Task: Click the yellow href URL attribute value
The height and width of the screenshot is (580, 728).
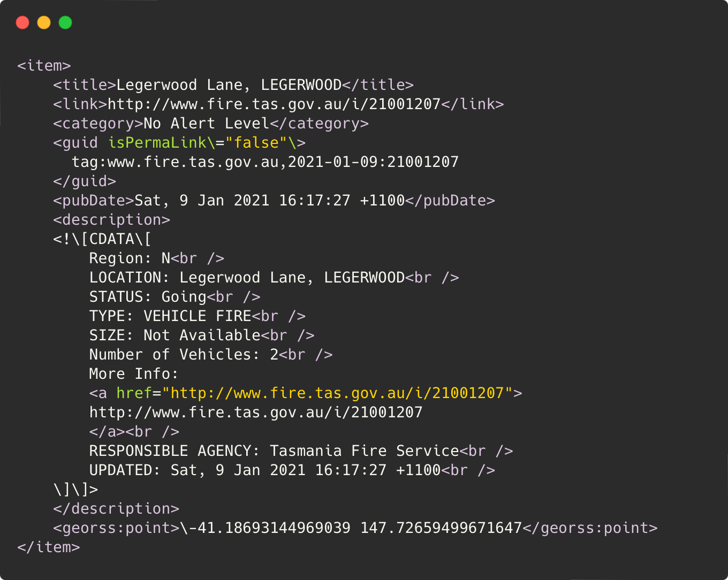Action: coord(337,393)
